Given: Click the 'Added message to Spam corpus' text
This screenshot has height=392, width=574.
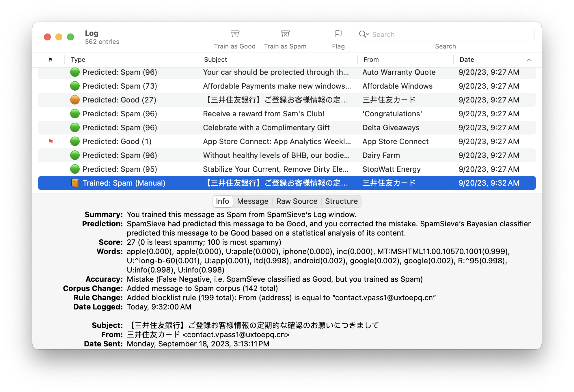Looking at the screenshot, I should [202, 288].
